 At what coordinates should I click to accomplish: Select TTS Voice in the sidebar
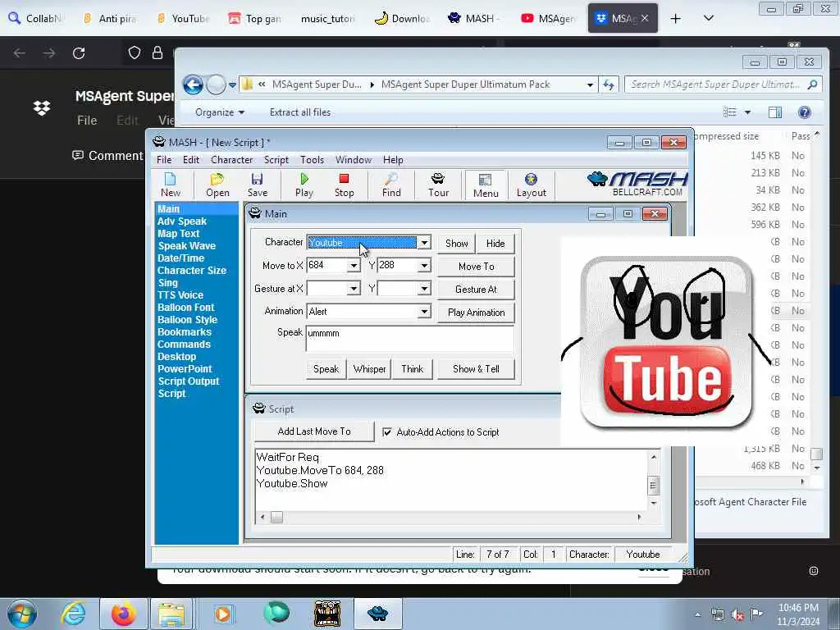180,294
